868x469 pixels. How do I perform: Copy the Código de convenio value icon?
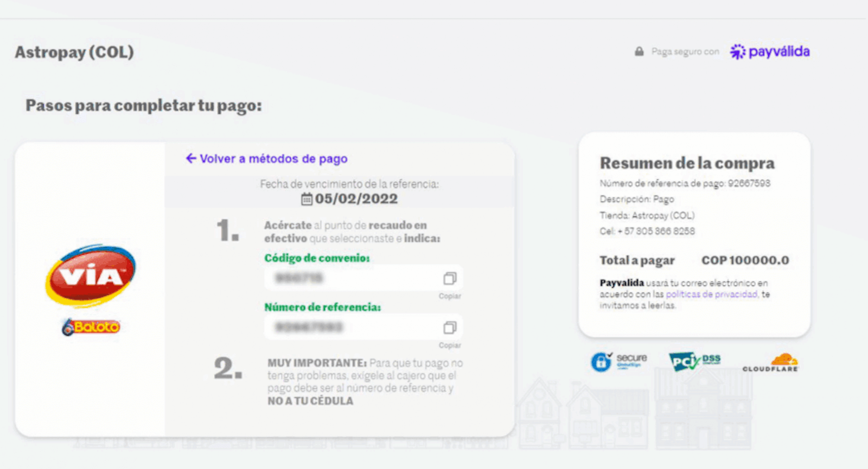point(450,278)
